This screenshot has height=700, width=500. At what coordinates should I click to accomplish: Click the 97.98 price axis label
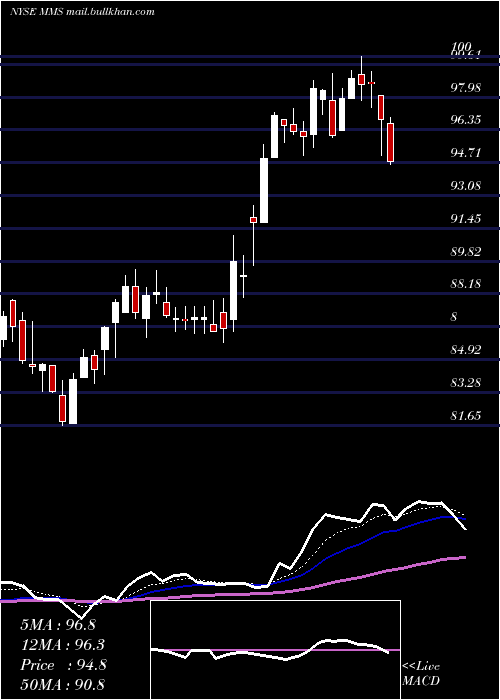coord(466,88)
